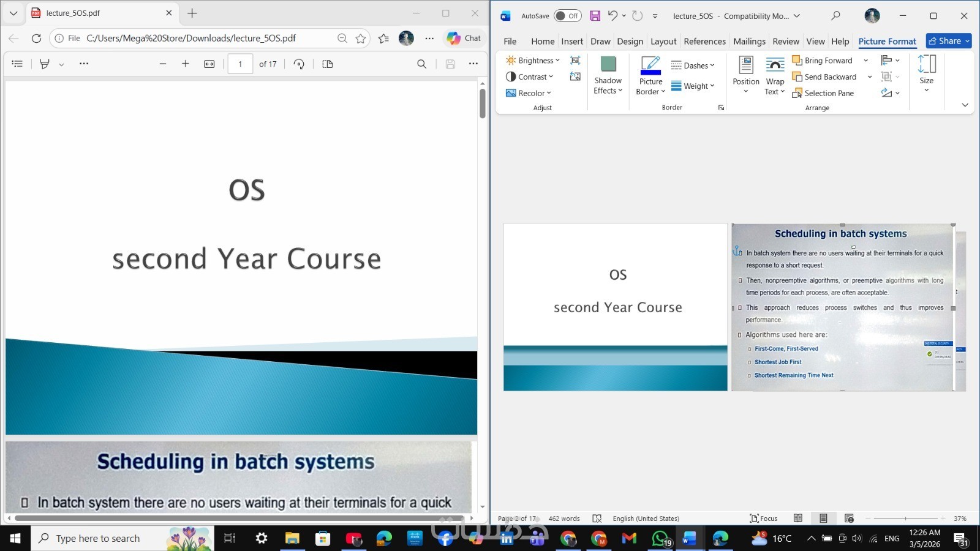The image size is (980, 551).
Task: Toggle the Word AutoSave switch
Action: pyautogui.click(x=567, y=16)
